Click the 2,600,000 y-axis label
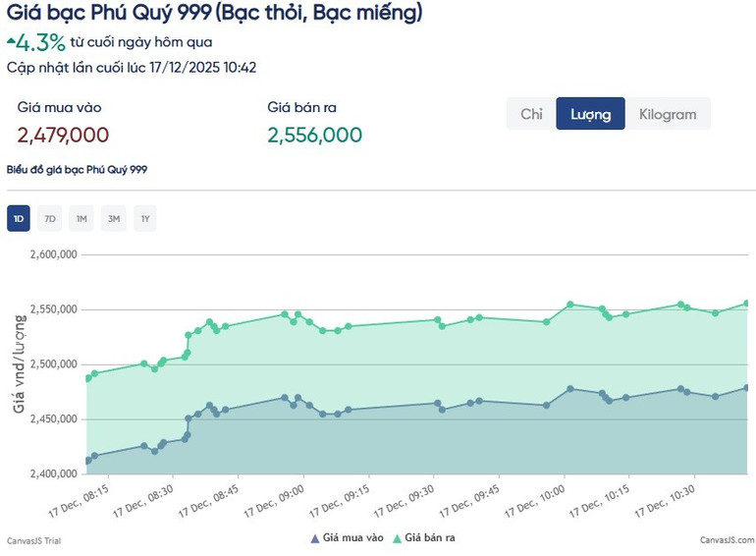This screenshot has height=556, width=756. point(53,254)
